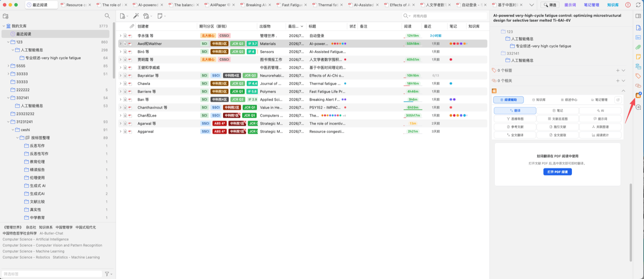Click the 打开 PDF 阅读 button
Screen dimensions: 644x279
point(557,172)
